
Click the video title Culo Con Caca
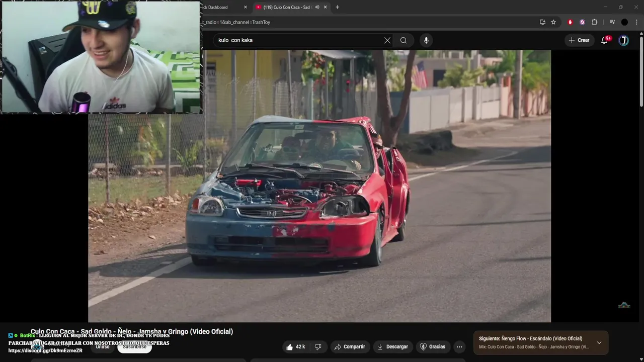(x=132, y=331)
